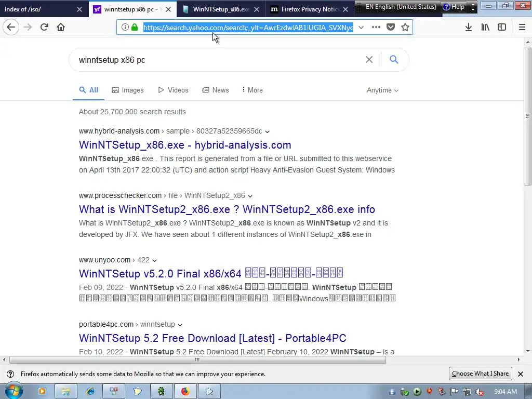Close the winntsetup x86 pc tab
This screenshot has width=532, height=399.
pos(168,9)
